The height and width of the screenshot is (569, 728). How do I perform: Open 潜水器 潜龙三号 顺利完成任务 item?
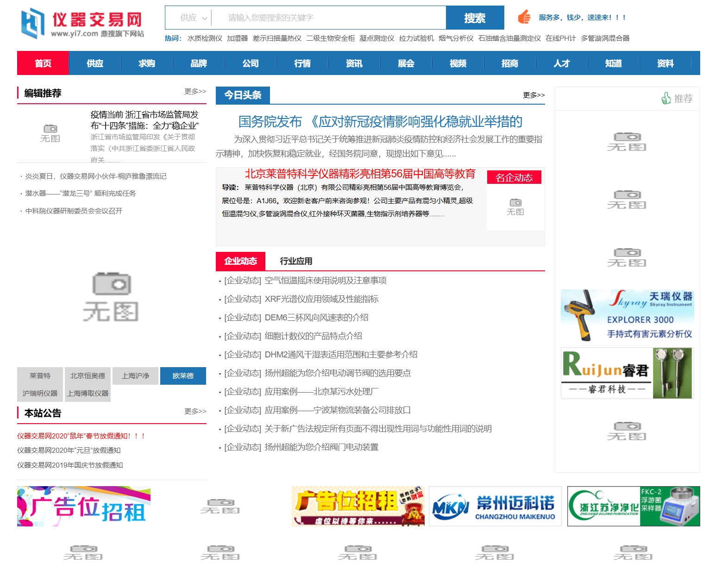point(81,194)
